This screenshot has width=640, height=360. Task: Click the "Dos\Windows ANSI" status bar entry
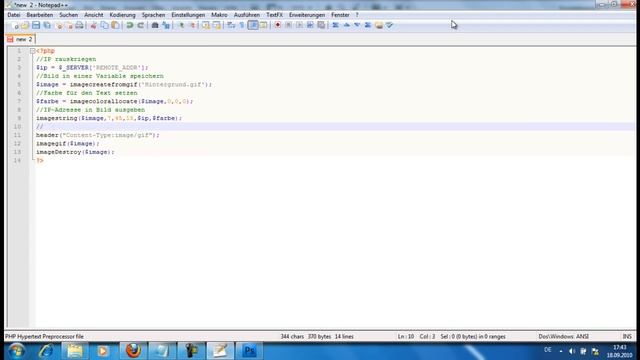(563, 337)
